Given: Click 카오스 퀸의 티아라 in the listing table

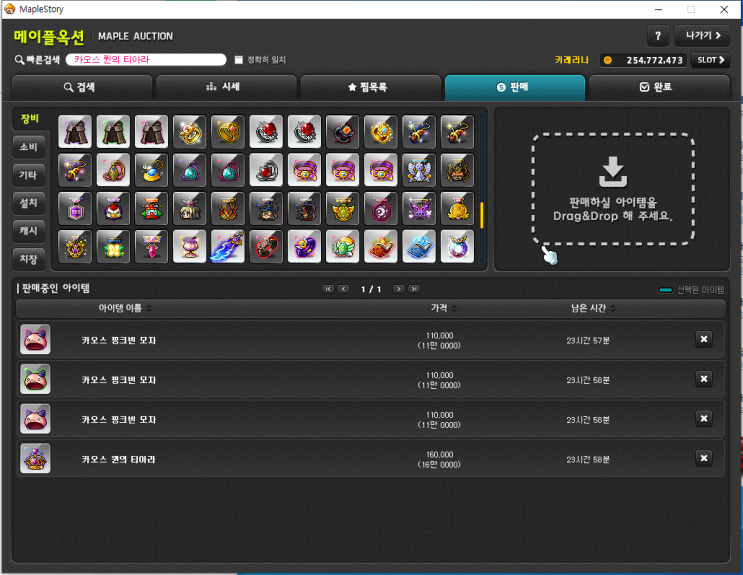Looking at the screenshot, I should [x=118, y=459].
